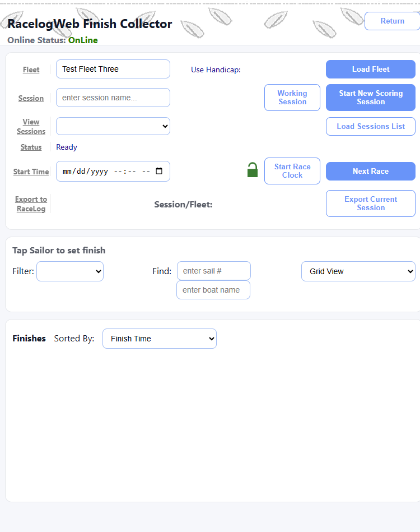Start the Race Clock
This screenshot has width=420, height=532.
(x=292, y=171)
